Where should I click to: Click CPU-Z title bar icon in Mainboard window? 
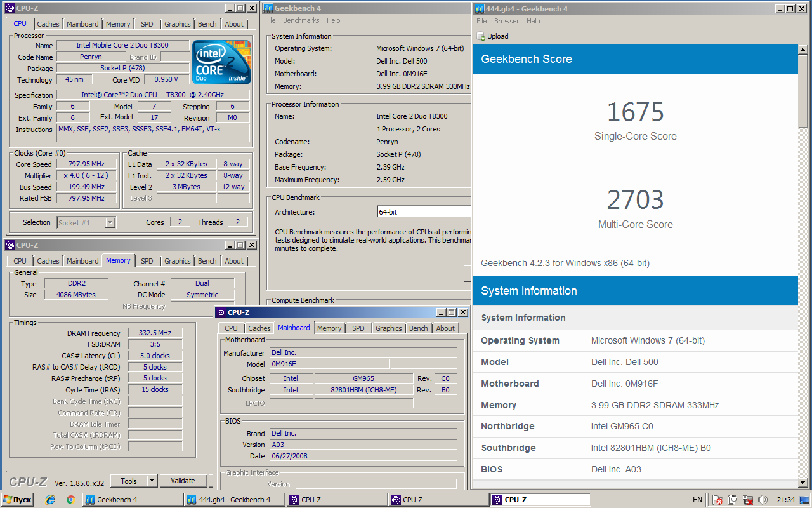(x=221, y=312)
